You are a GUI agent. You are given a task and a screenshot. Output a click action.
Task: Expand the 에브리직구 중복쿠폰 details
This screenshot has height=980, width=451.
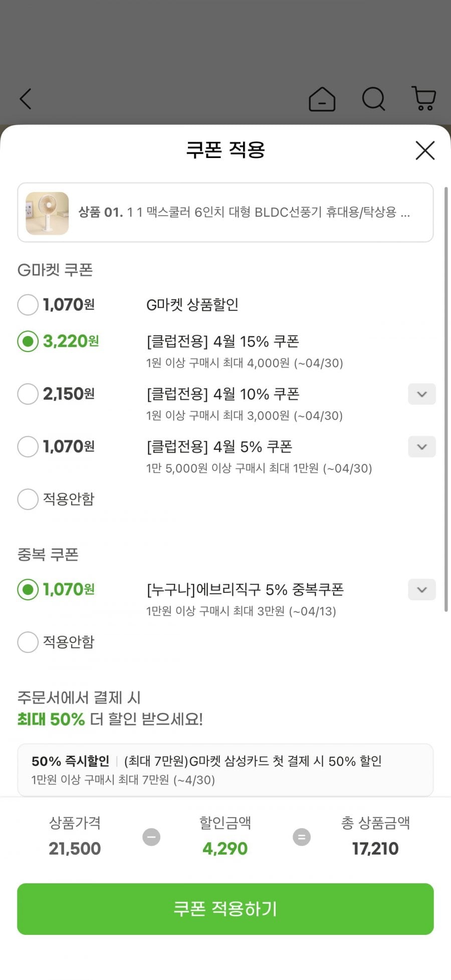[x=422, y=590]
